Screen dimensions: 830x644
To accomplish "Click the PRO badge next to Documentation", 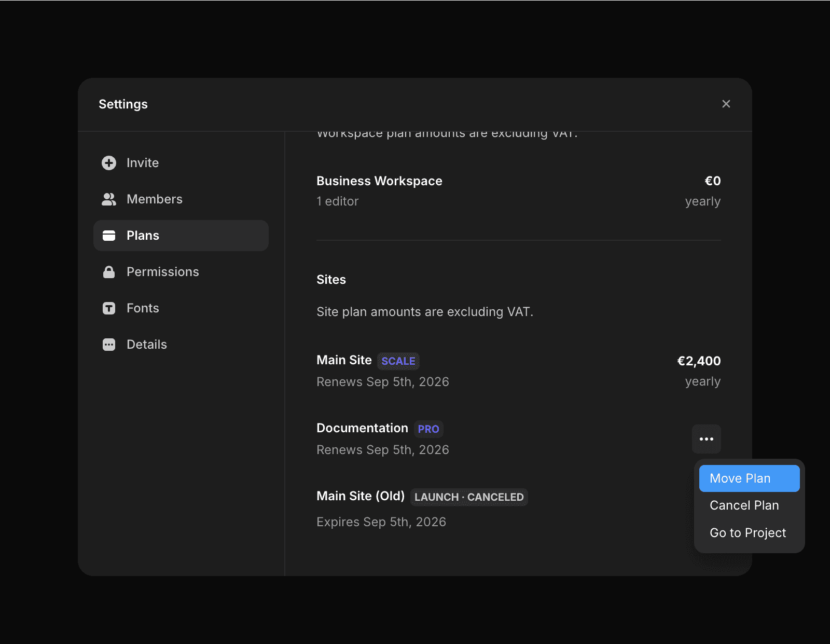I will click(428, 429).
